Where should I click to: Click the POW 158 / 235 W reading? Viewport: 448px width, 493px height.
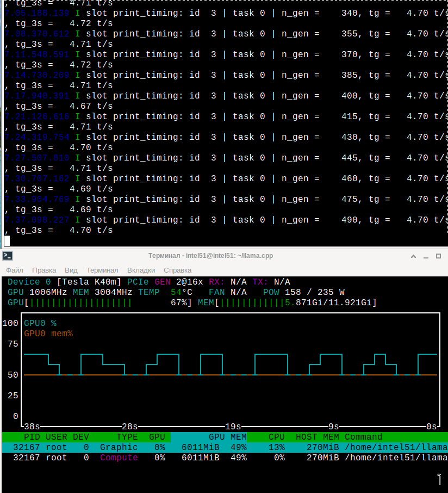(x=304, y=292)
